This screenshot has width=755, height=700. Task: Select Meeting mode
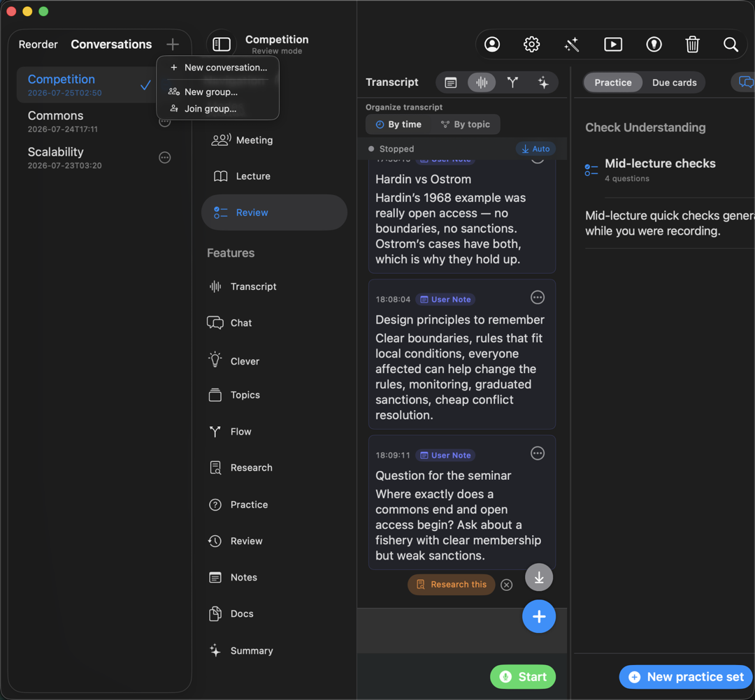273,140
